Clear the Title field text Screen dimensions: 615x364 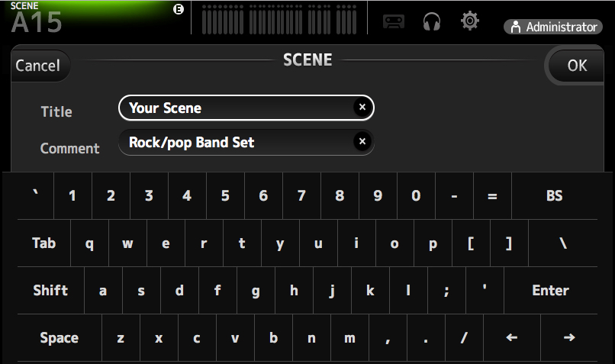click(x=362, y=108)
